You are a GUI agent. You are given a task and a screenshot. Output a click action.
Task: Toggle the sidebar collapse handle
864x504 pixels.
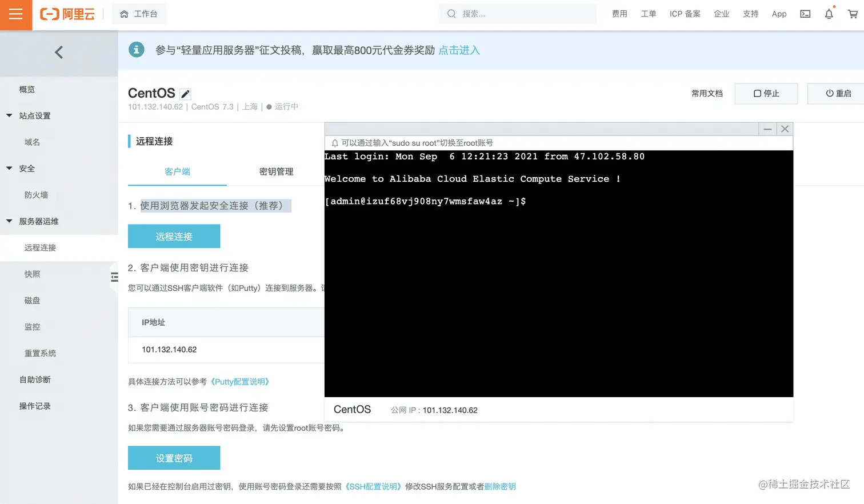pyautogui.click(x=114, y=277)
